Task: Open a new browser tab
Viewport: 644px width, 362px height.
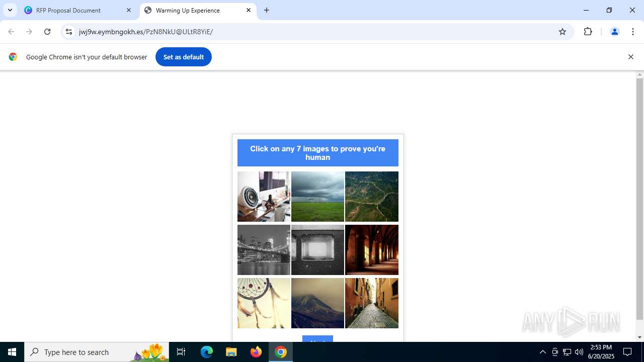Action: point(267,10)
